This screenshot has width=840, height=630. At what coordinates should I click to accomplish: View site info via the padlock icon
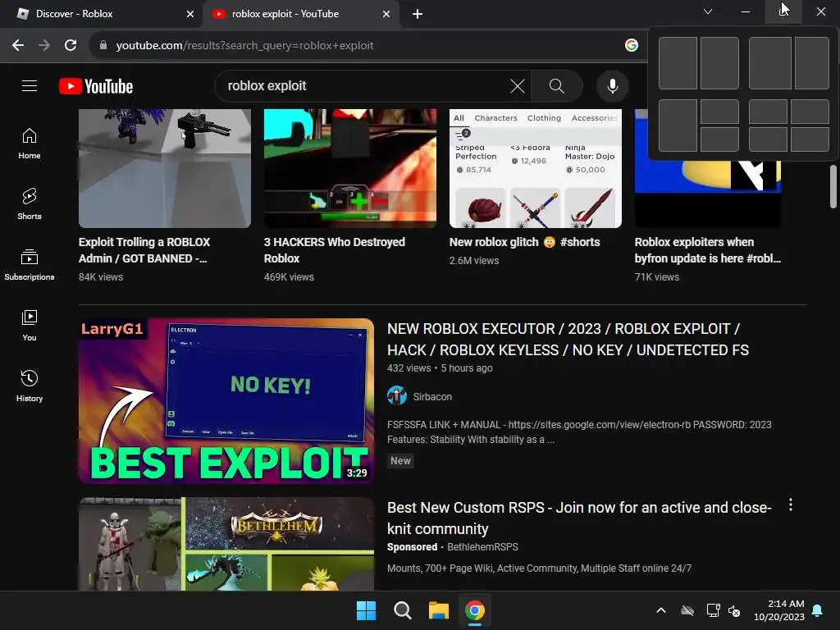(103, 46)
